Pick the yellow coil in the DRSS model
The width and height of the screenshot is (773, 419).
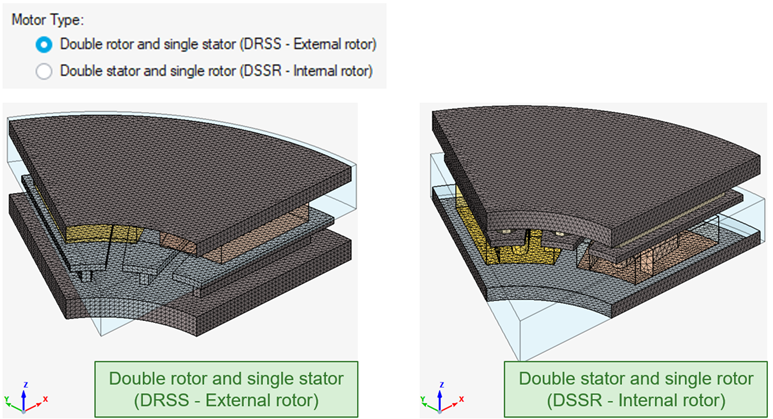88,233
